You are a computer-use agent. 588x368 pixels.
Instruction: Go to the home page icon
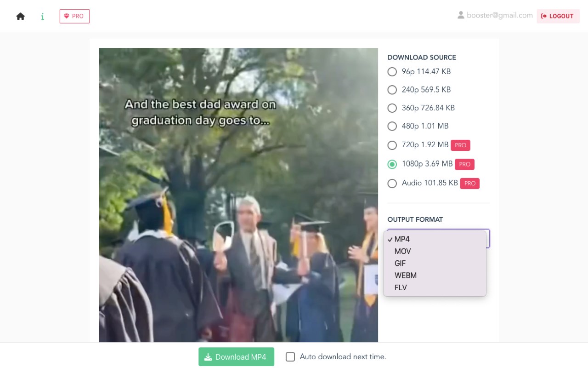(20, 17)
